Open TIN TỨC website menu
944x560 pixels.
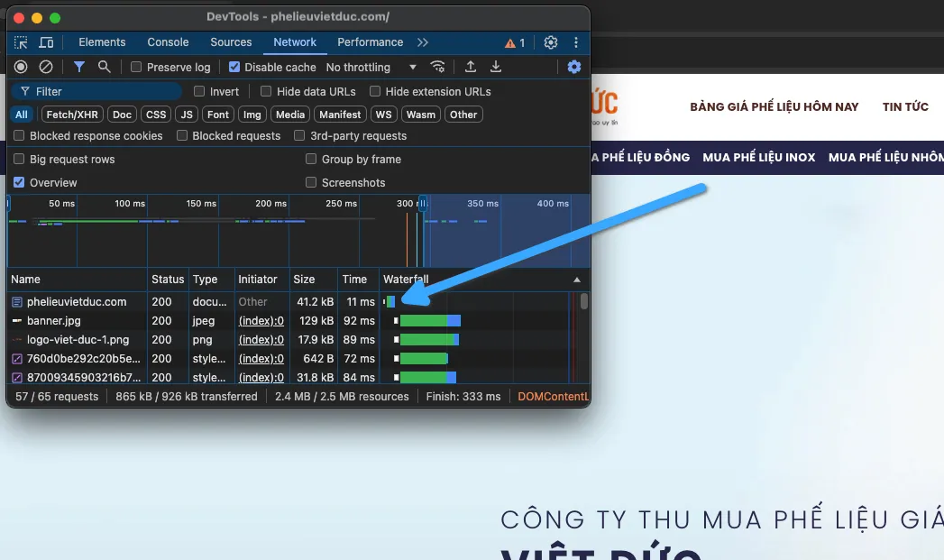(905, 106)
